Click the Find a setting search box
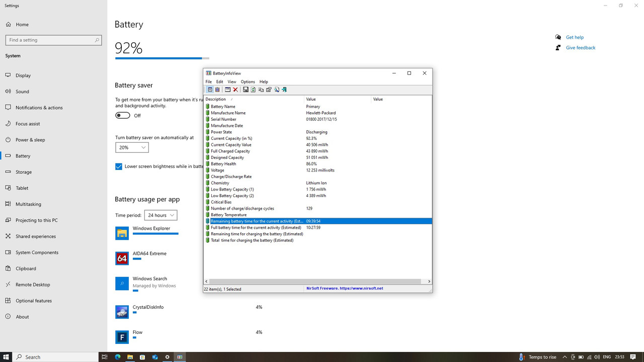 coord(54,40)
